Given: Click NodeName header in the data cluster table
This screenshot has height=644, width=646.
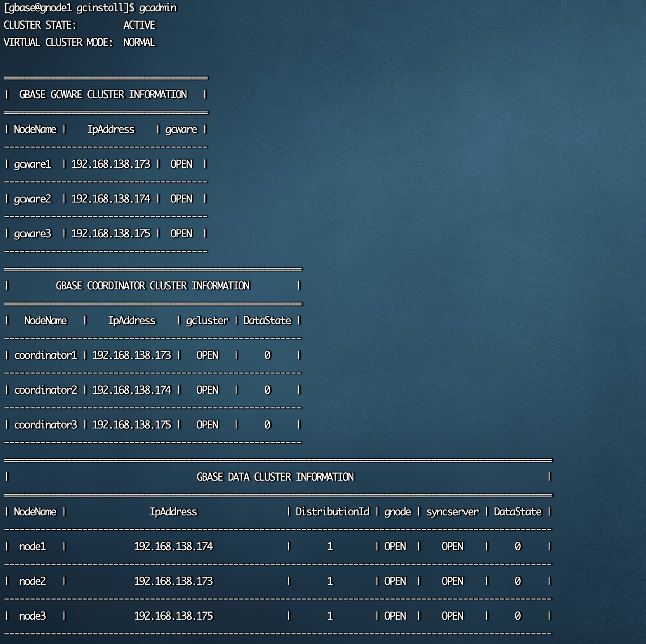Looking at the screenshot, I should pos(35,512).
